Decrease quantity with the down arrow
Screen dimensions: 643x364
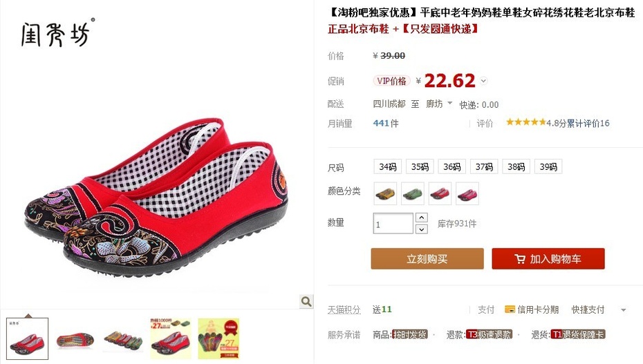tap(422, 229)
